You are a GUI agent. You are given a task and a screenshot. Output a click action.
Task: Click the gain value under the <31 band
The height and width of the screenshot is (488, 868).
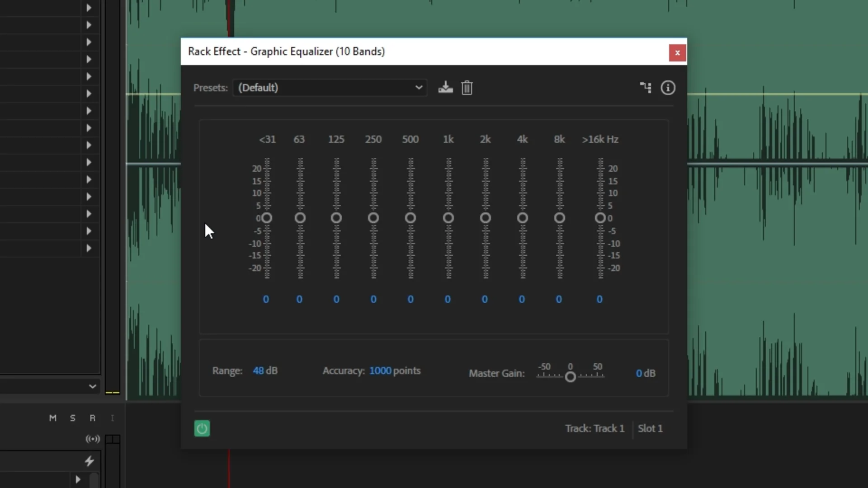[x=266, y=299]
